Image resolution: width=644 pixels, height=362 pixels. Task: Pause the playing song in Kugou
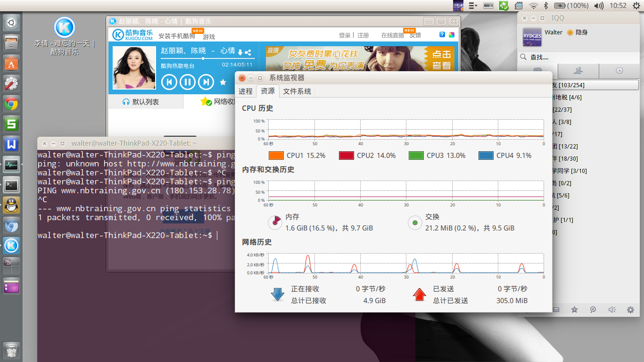(187, 82)
